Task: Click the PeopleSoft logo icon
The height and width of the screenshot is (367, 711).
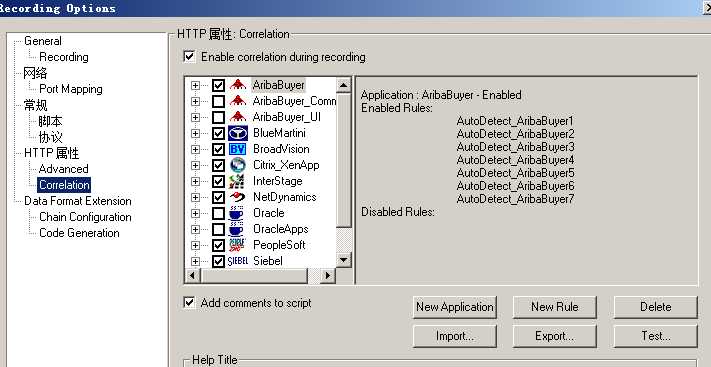Action: click(x=238, y=245)
